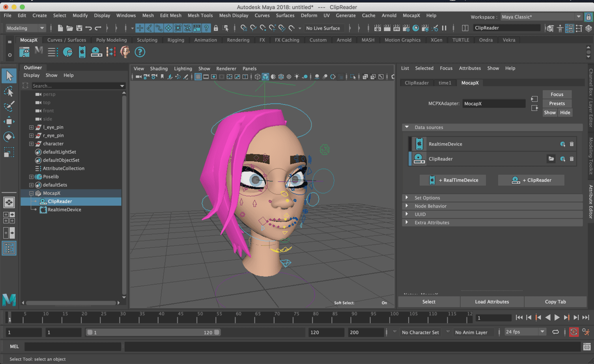Toggle auto keyframe button
Viewport: 594px width, 364px height.
coord(574,332)
